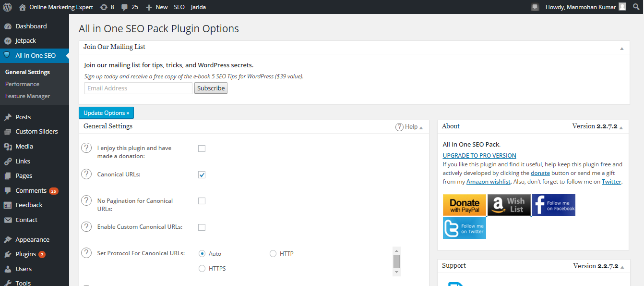Uncheck the Canonical URLs checkbox

(202, 175)
